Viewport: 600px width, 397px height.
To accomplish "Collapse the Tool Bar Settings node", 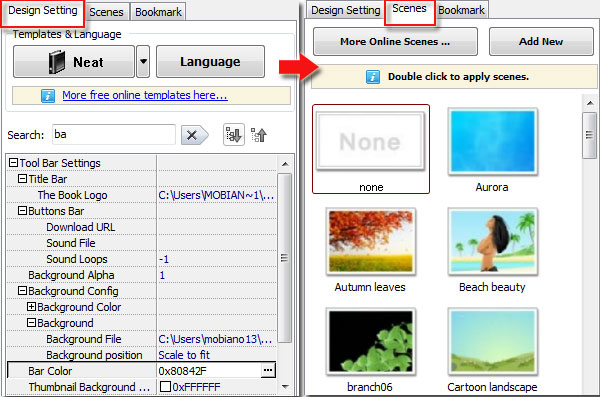I will point(13,163).
